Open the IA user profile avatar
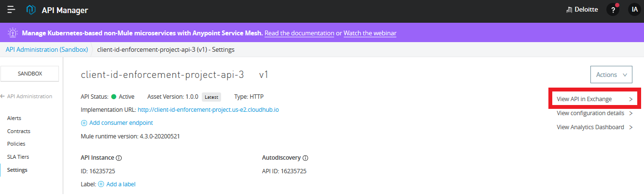Image resolution: width=644 pixels, height=196 pixels. click(634, 10)
